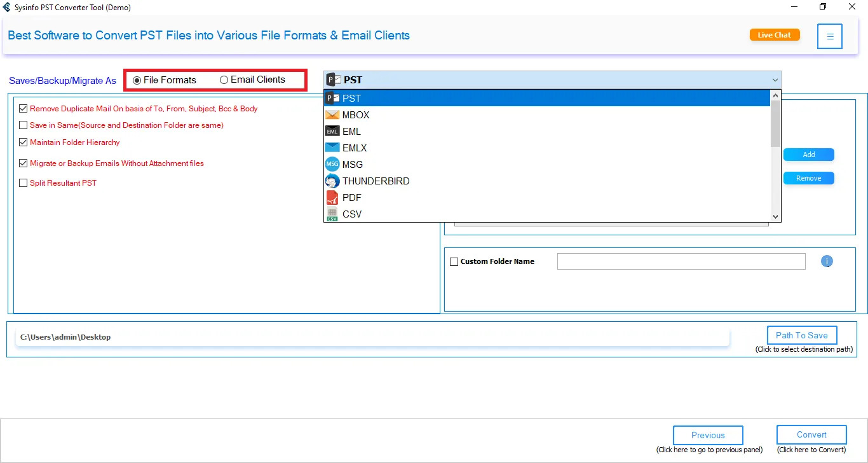The height and width of the screenshot is (463, 868).
Task: Select the MBOX format icon
Action: 332,114
